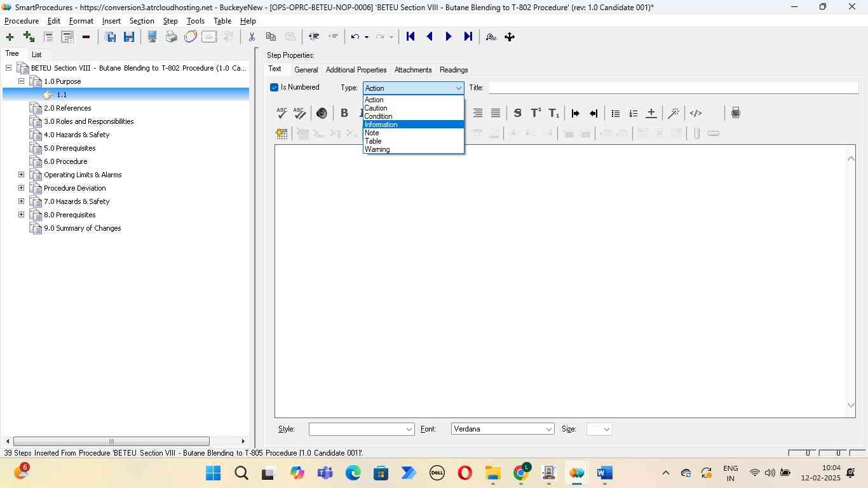Image resolution: width=868 pixels, height=488 pixels.
Task: Click the superscript T icon
Action: coord(536,113)
